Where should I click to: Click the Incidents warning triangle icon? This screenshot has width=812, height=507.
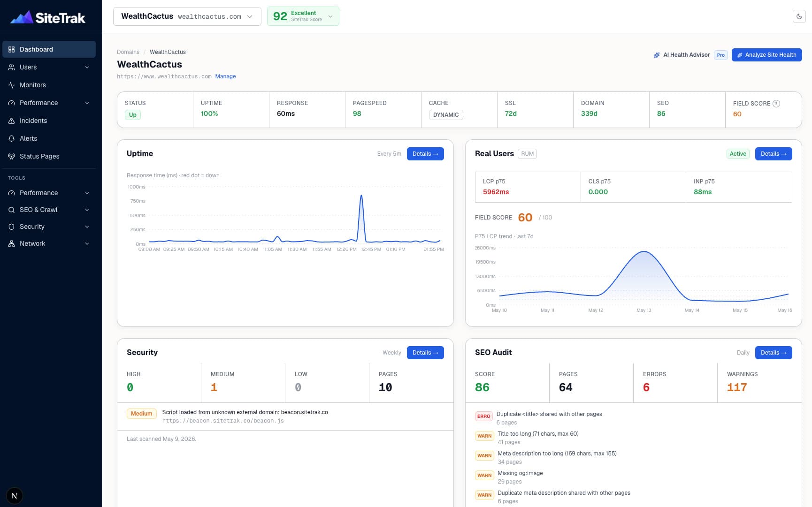pyautogui.click(x=12, y=121)
